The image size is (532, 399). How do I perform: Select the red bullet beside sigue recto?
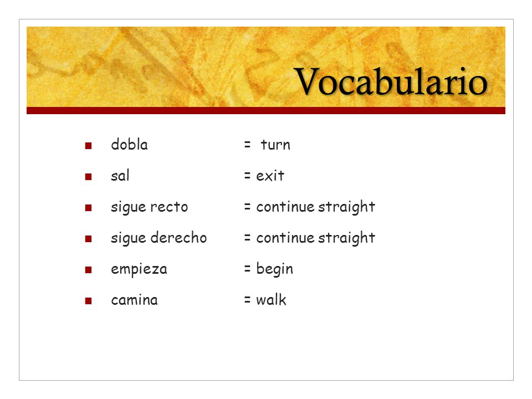point(89,208)
